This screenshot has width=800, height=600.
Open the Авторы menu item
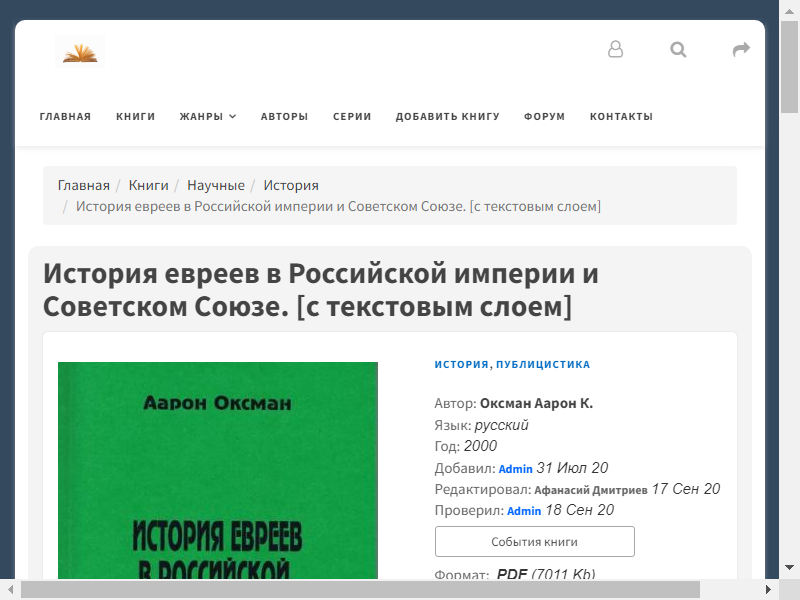[284, 116]
